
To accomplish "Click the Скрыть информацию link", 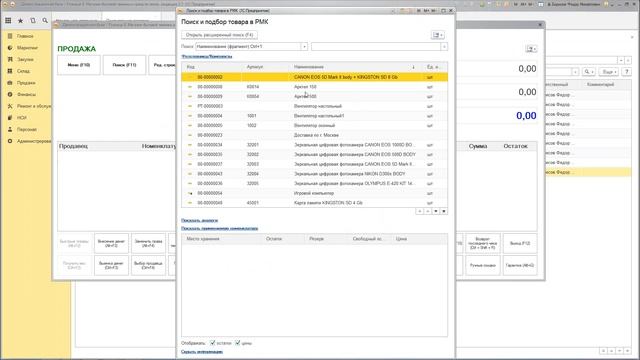I will [202, 351].
